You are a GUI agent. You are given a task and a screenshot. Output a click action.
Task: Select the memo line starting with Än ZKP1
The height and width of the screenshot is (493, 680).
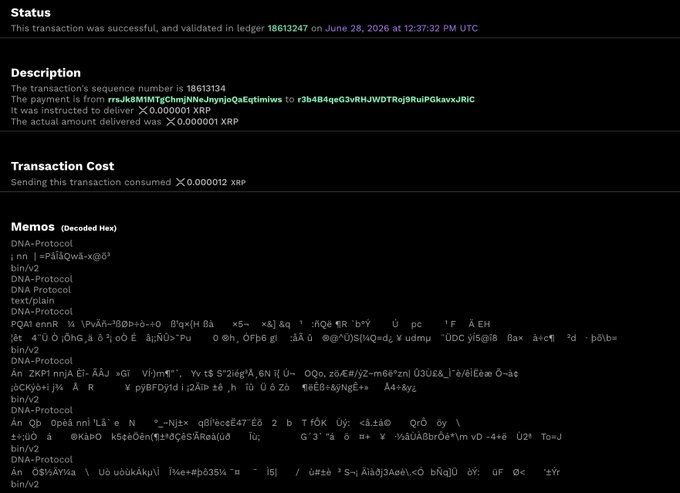coord(265,373)
